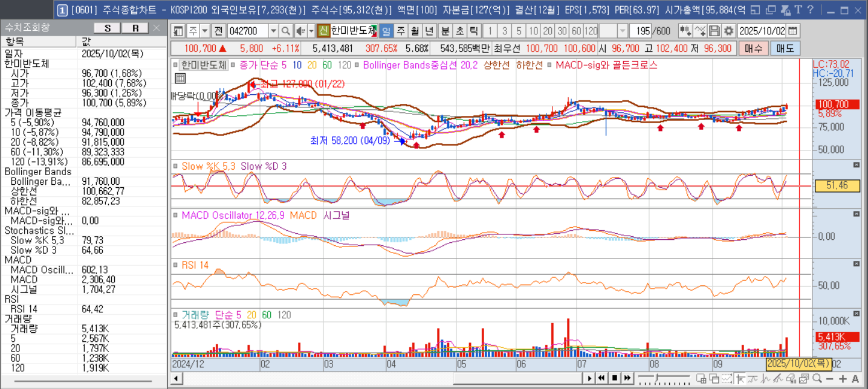Click the speaker sound alert icon
Image resolution: width=868 pixels, height=389 pixels.
[300, 31]
